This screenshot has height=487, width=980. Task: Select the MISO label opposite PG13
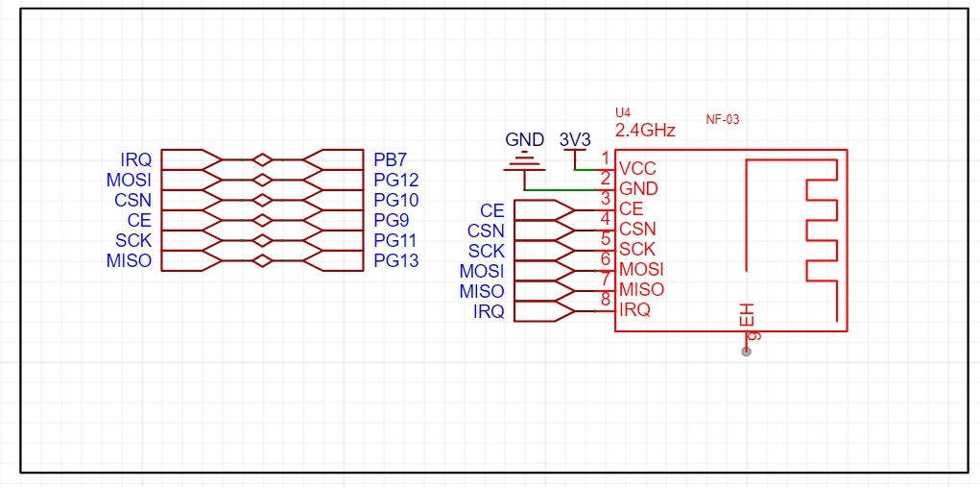pyautogui.click(x=130, y=260)
